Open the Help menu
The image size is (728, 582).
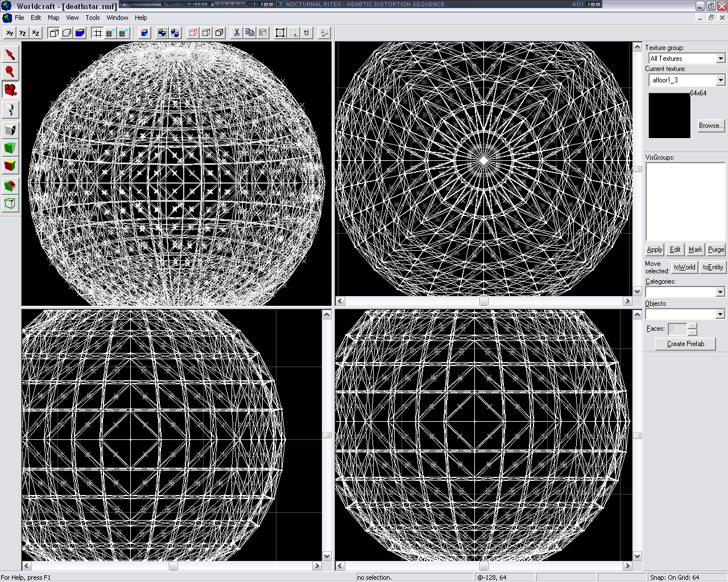point(141,18)
